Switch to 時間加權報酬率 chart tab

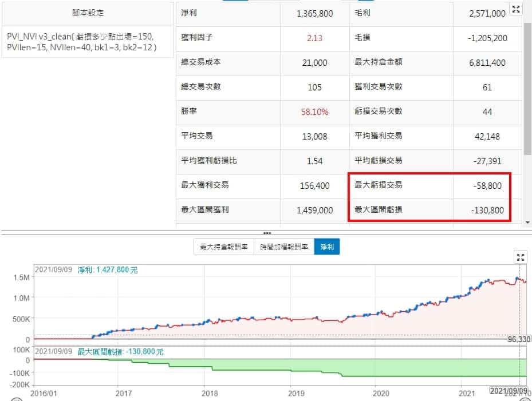[283, 247]
